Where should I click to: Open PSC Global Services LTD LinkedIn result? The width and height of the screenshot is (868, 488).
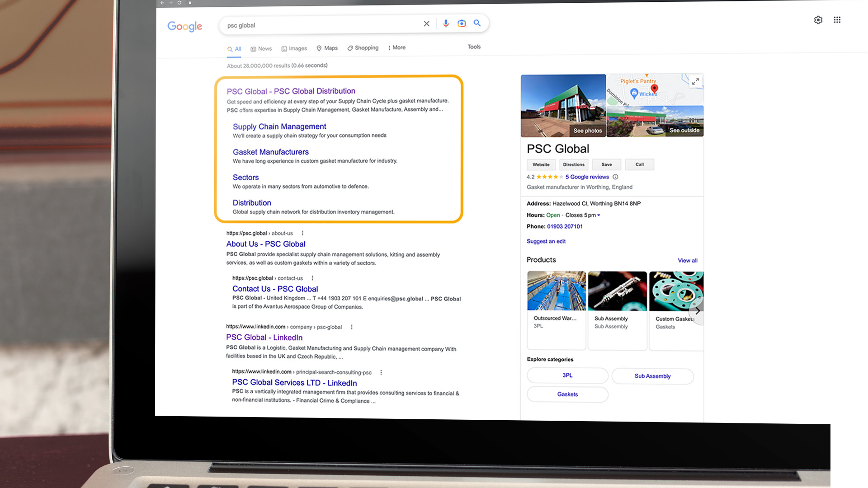click(294, 383)
